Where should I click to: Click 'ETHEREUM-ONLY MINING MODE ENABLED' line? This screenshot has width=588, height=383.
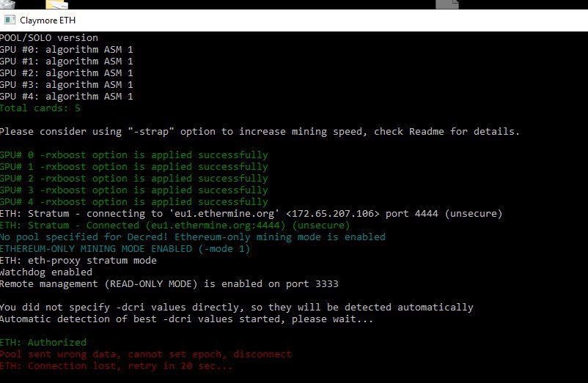point(125,248)
